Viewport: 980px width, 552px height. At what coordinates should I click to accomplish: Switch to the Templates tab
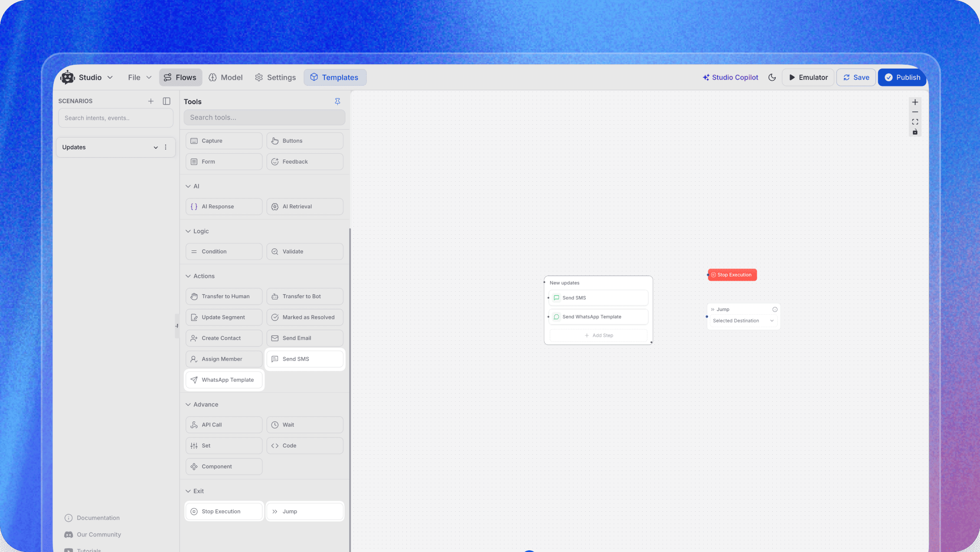pos(335,77)
